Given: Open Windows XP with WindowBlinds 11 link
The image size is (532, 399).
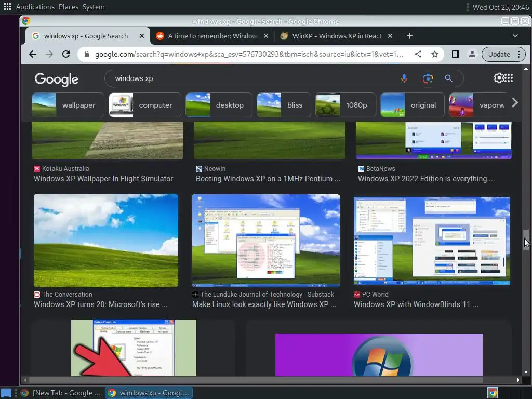Looking at the screenshot, I should click(x=416, y=304).
